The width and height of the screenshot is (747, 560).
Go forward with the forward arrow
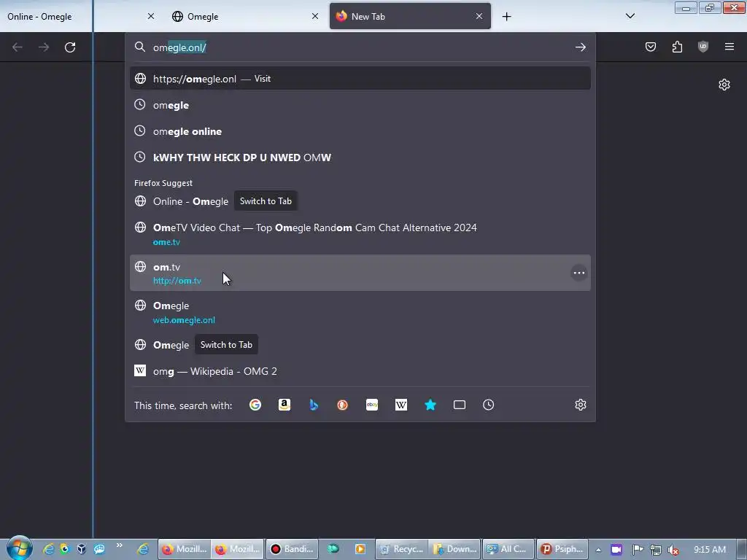point(43,47)
